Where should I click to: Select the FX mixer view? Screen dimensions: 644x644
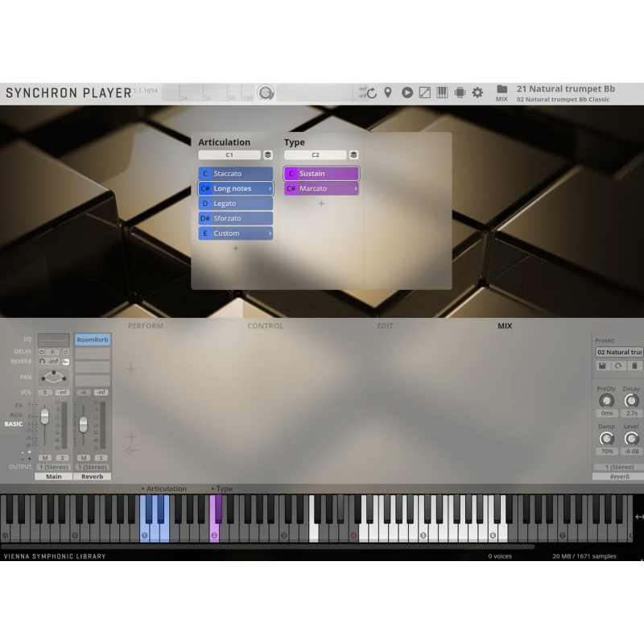pyautogui.click(x=19, y=405)
